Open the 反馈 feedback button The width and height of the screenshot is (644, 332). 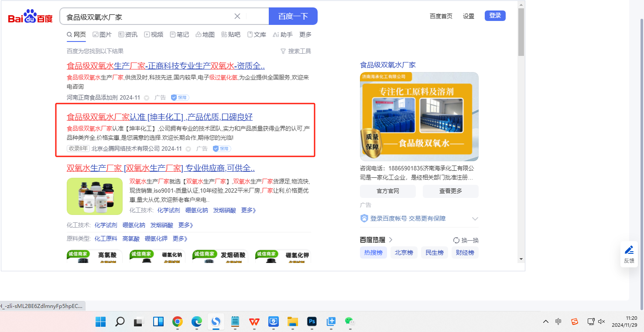(x=629, y=254)
